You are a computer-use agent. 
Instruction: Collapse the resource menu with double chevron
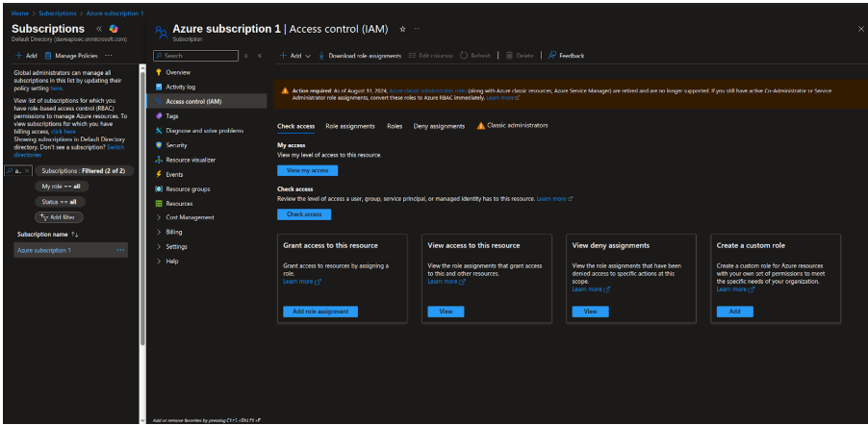[x=260, y=56]
